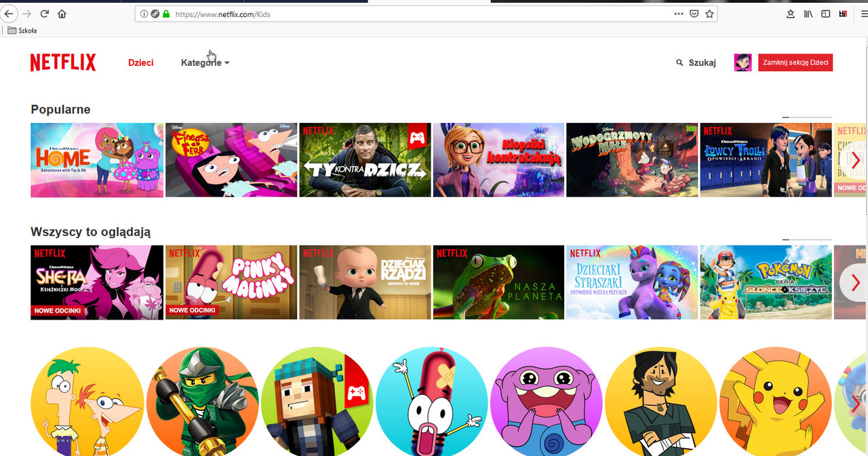Click Zamknij sekcję Dzieci button
Screen dimensions: 868x456
795,62
